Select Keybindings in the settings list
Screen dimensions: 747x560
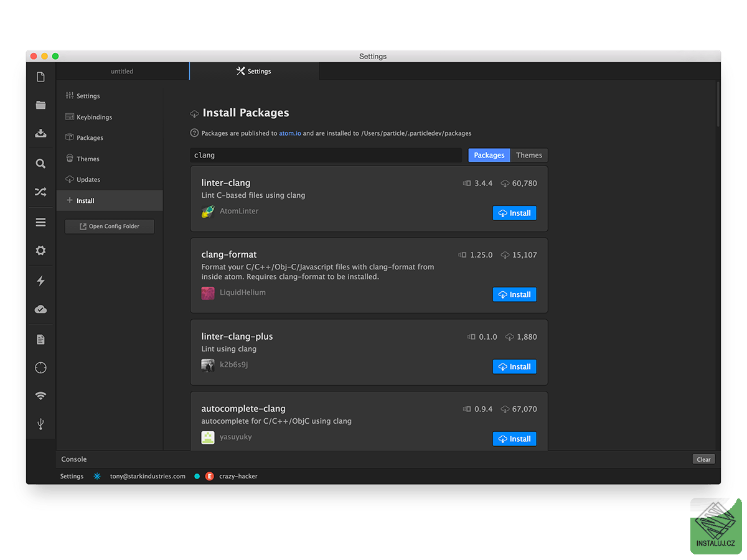click(93, 116)
